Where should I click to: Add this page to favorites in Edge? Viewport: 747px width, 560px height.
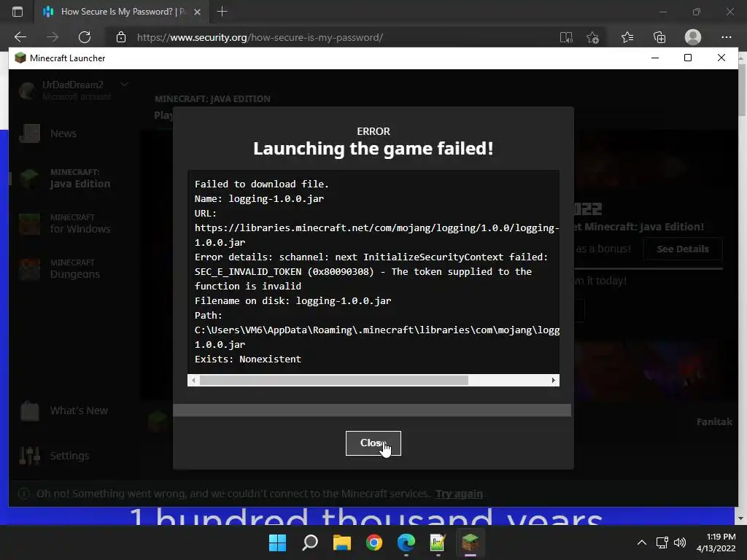click(x=592, y=37)
